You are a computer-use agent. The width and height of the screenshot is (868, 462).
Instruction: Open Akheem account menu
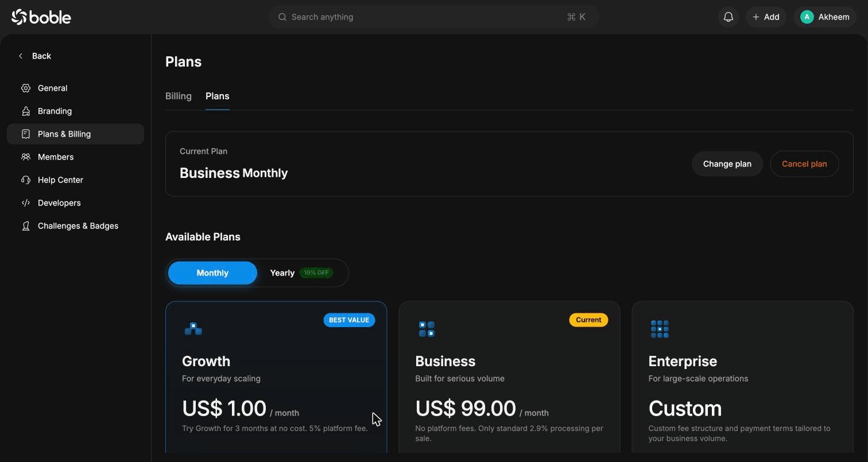click(825, 17)
